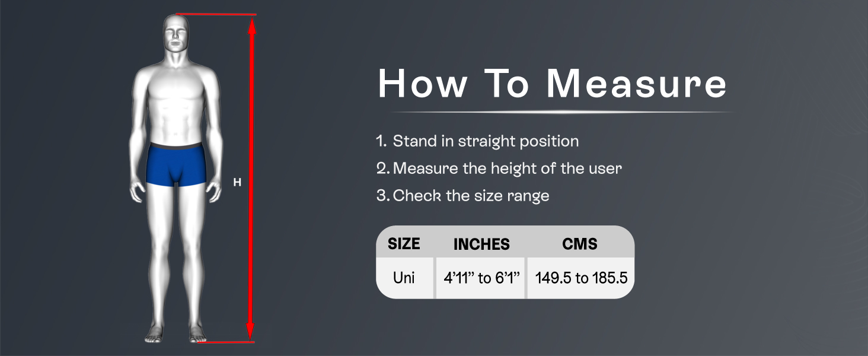Click the gray waistband of the shorts
The height and width of the screenshot is (356, 868).
[x=175, y=146]
